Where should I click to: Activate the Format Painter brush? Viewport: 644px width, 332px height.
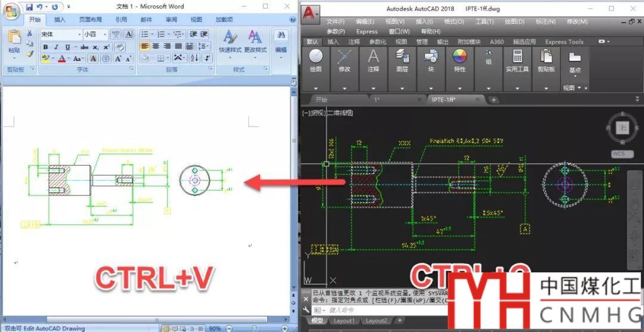click(x=30, y=54)
